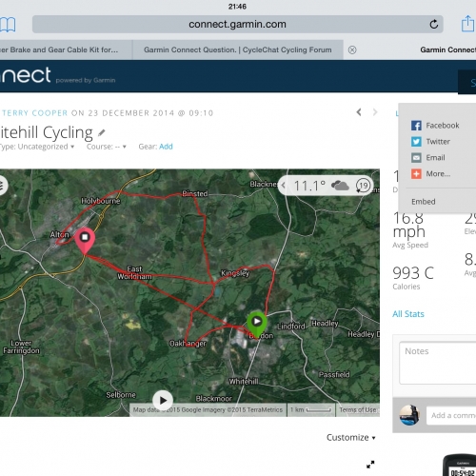Open Safari bookmarks book icon
Screen dimensions: 476x476
click(x=7, y=25)
